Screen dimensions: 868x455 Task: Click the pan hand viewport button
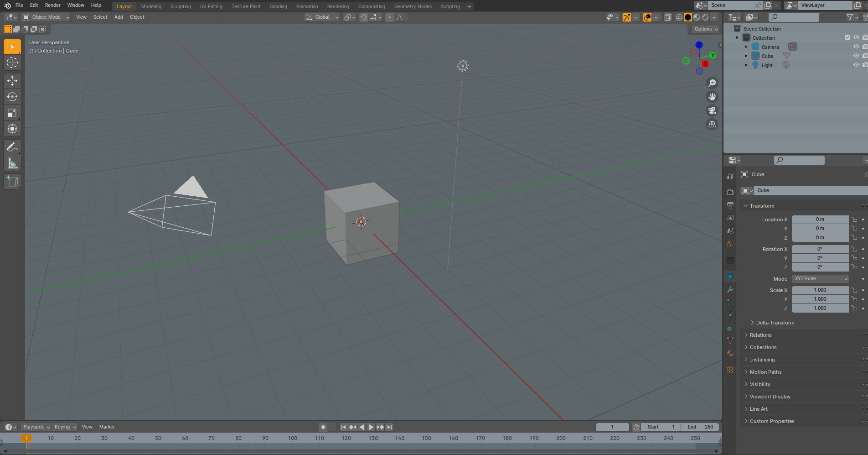(712, 97)
